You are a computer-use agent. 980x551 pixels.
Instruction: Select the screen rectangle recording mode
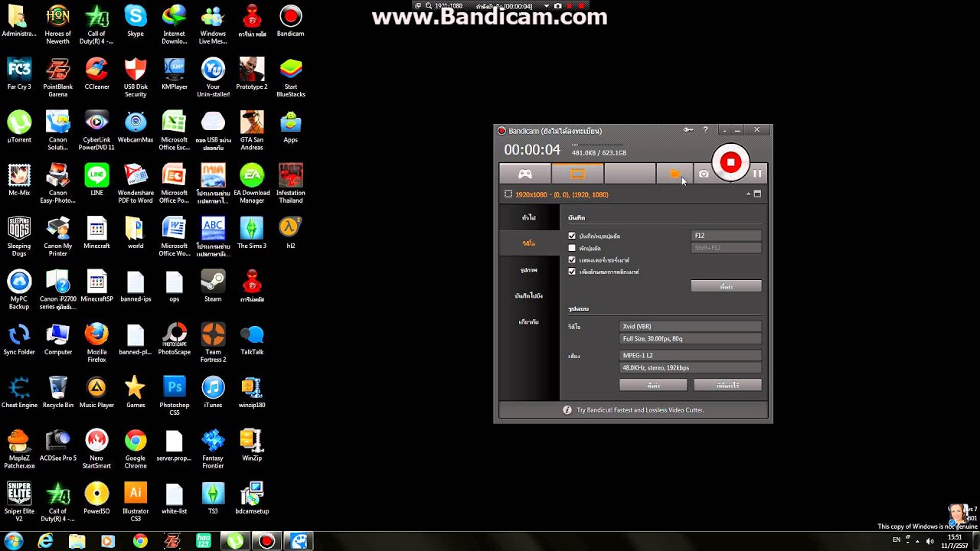pos(577,174)
